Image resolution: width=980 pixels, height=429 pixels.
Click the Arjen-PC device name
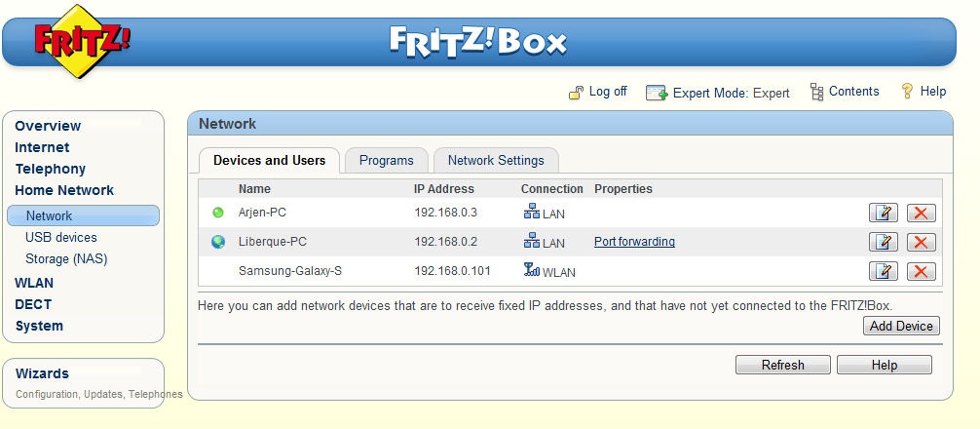point(262,213)
